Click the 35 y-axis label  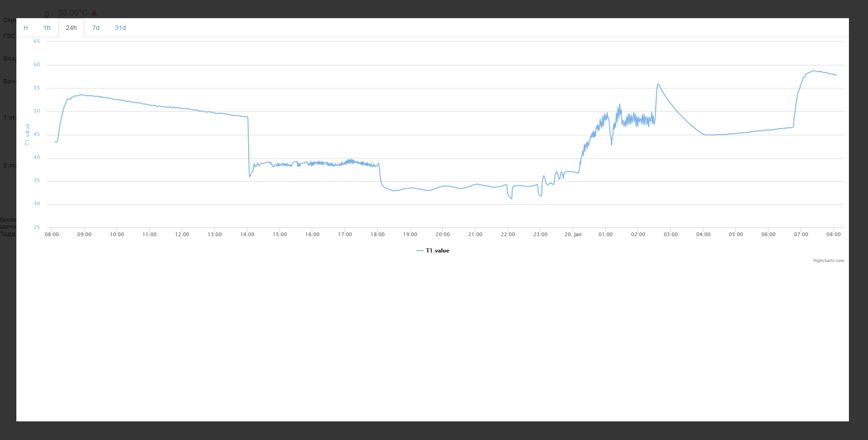(37, 180)
